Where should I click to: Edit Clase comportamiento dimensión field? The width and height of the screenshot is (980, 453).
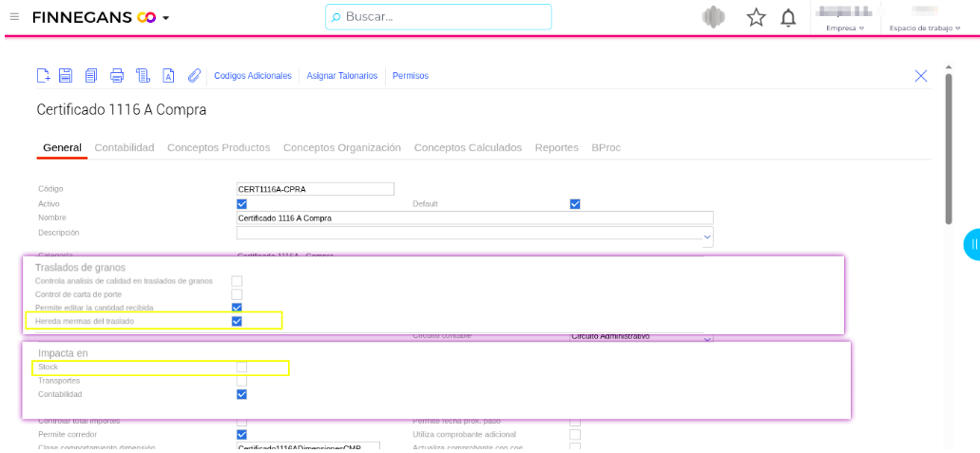tap(308, 447)
